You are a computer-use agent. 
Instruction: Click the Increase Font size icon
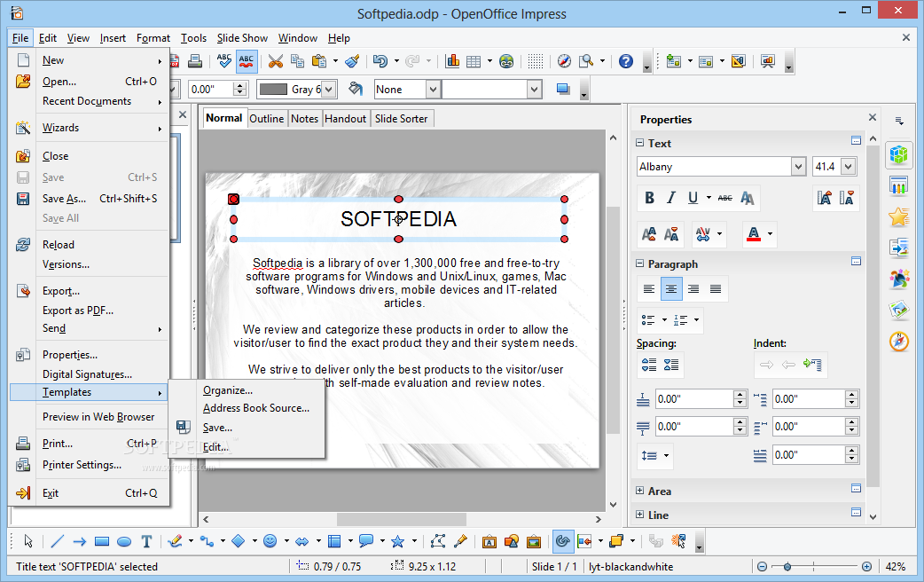(x=824, y=198)
